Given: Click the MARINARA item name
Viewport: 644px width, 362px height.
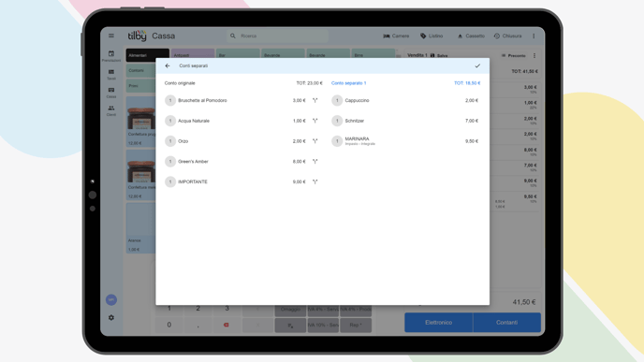Looking at the screenshot, I should pos(357,138).
